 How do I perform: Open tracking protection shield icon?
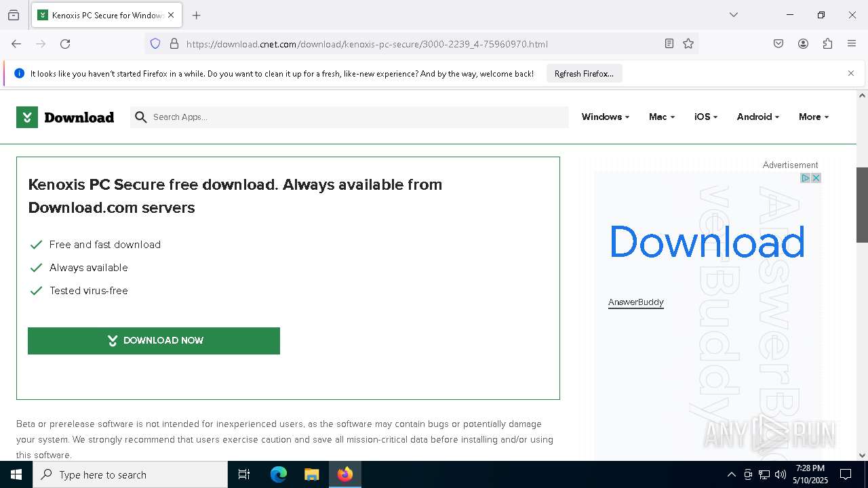[155, 44]
